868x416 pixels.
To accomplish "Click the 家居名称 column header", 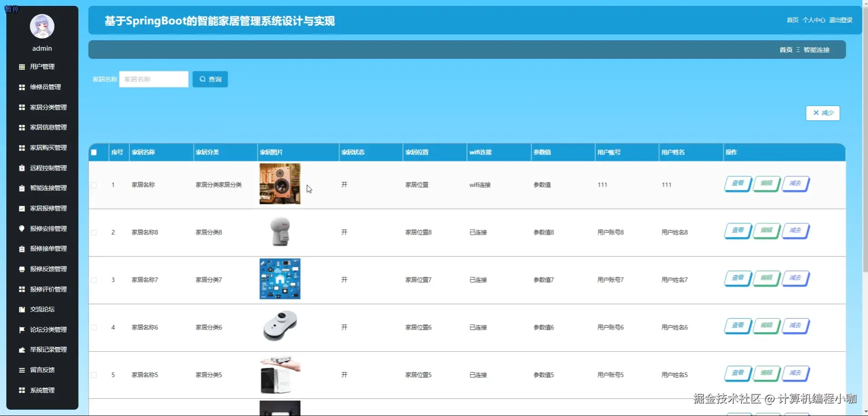I will 143,152.
